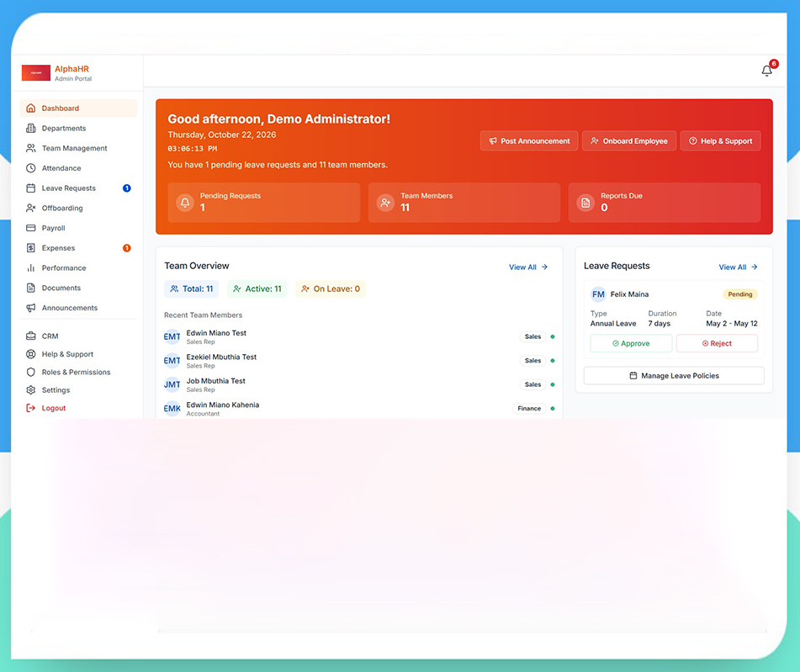The height and width of the screenshot is (672, 800).
Task: Click the blue badge on Leave Requests
Action: [126, 188]
